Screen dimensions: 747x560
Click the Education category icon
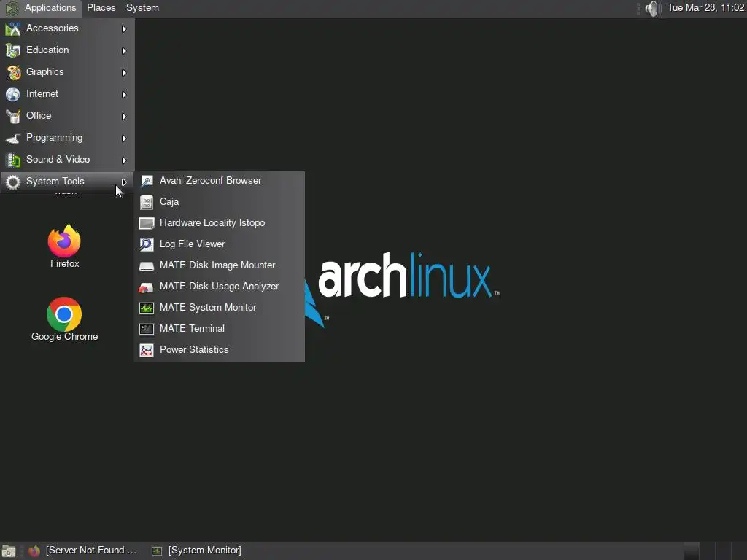tap(13, 50)
